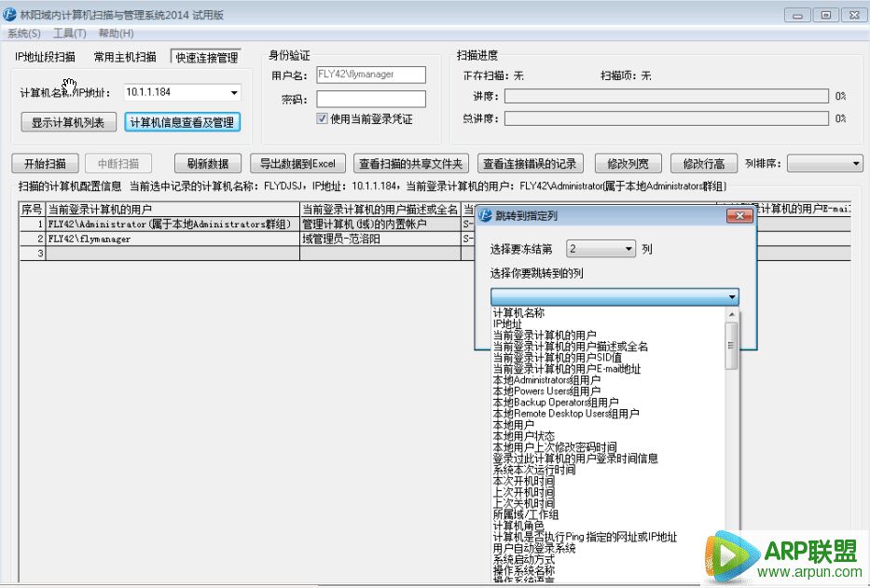Toggle the 使用当前登录凭证 checkbox

click(323, 119)
